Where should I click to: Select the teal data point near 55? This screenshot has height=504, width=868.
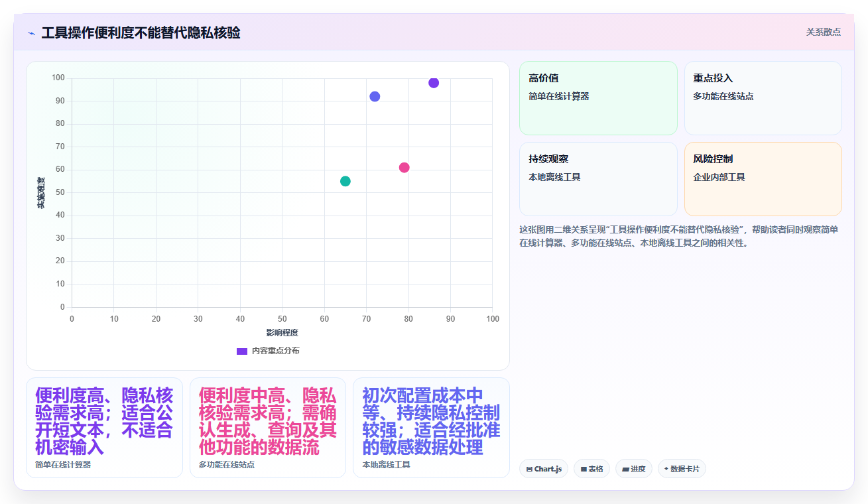point(345,181)
